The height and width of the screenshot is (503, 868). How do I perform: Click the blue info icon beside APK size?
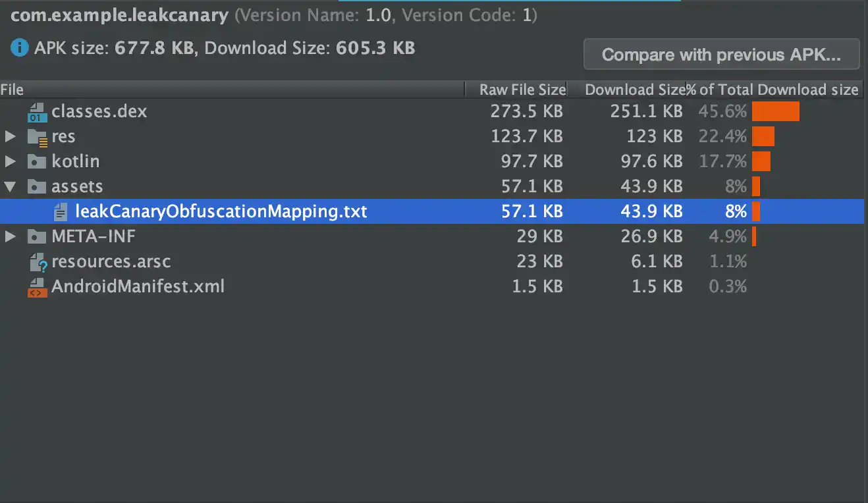(x=19, y=48)
